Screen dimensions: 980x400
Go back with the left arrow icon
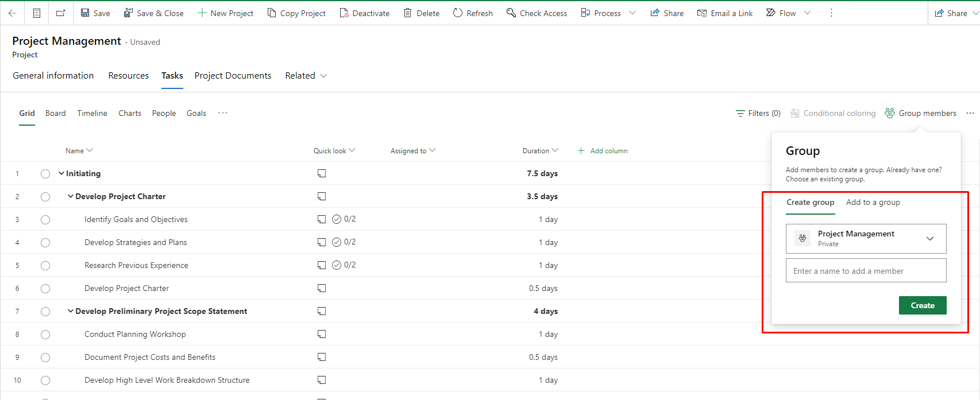12,13
